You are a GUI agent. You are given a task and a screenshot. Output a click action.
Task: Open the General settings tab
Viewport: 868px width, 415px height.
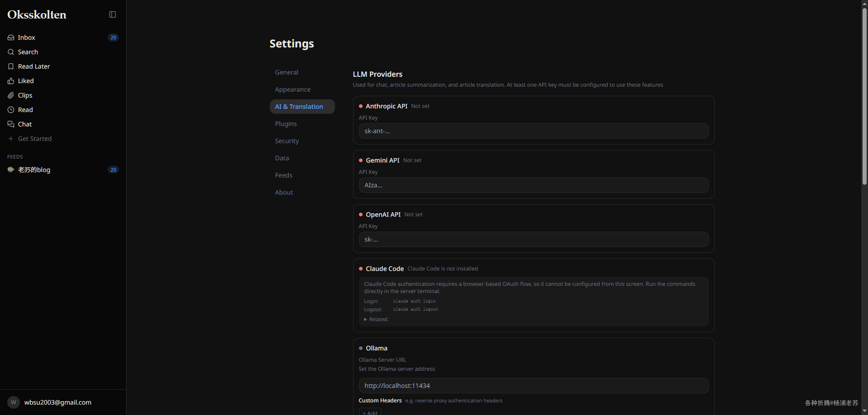click(x=302, y=72)
